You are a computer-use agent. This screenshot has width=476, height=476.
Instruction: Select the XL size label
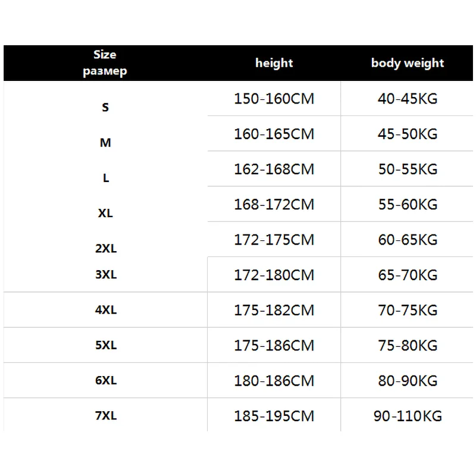(106, 213)
